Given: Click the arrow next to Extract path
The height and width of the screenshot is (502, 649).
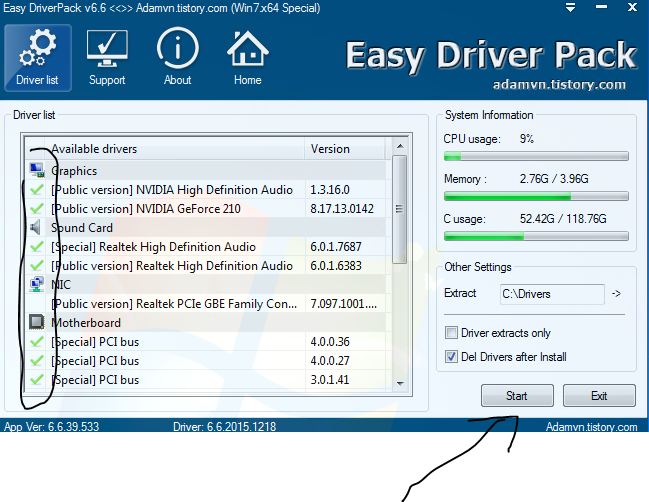Looking at the screenshot, I should 616,294.
